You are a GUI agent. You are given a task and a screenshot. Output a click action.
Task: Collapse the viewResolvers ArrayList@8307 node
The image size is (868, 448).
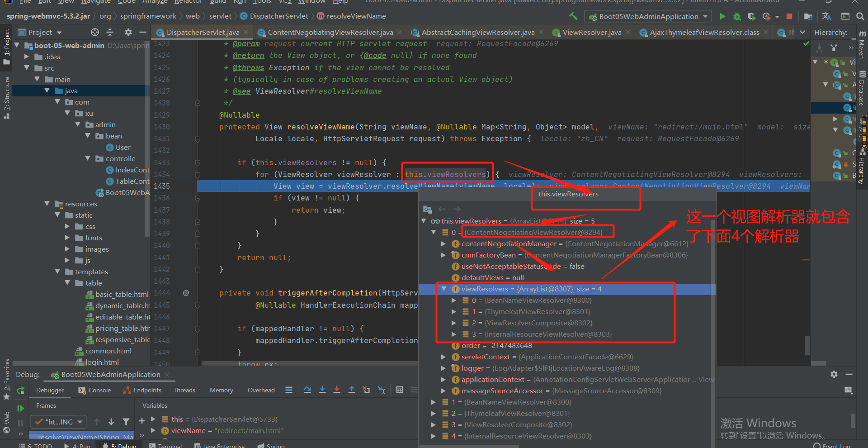444,289
